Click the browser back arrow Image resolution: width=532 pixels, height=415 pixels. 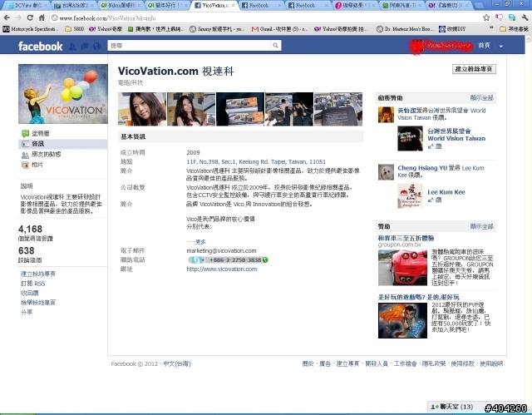(x=7, y=17)
